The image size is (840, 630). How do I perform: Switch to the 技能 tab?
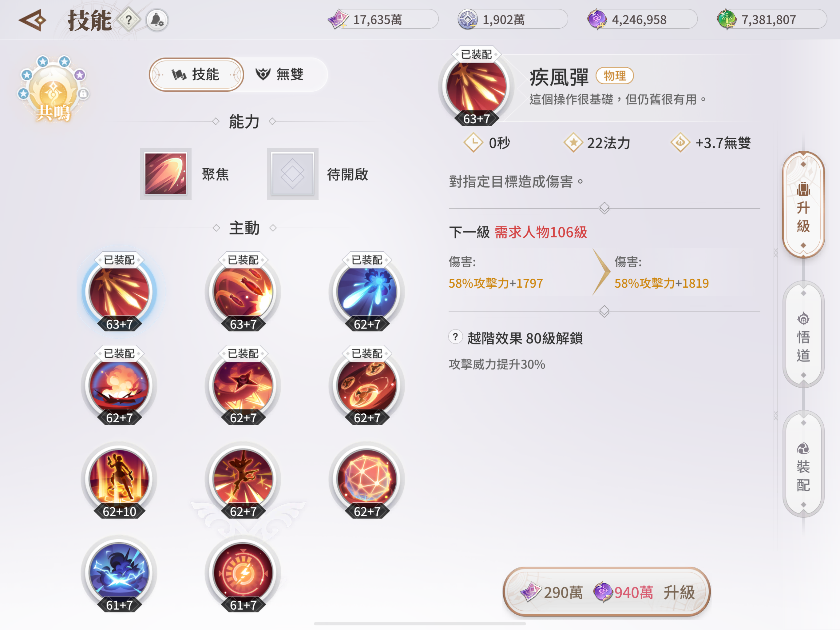tap(196, 74)
